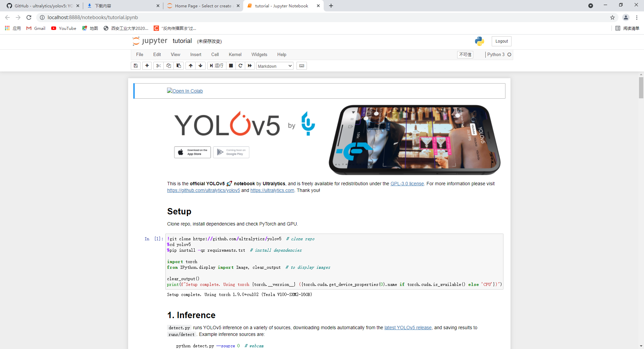Move the selected cell up
This screenshot has width=644, height=349.
[x=190, y=66]
